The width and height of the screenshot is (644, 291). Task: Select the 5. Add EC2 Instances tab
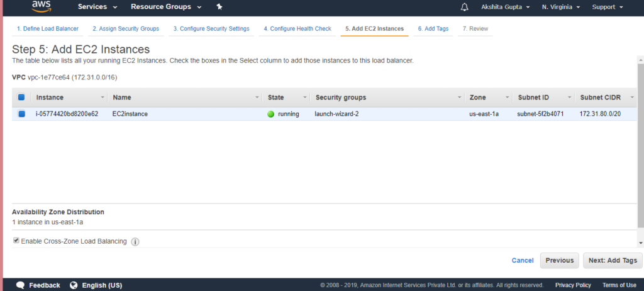[375, 29]
